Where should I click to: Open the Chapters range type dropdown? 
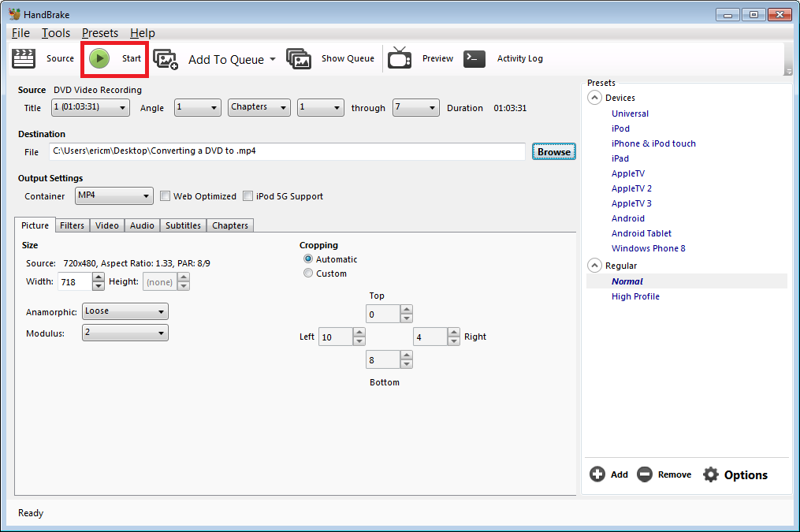coord(259,108)
